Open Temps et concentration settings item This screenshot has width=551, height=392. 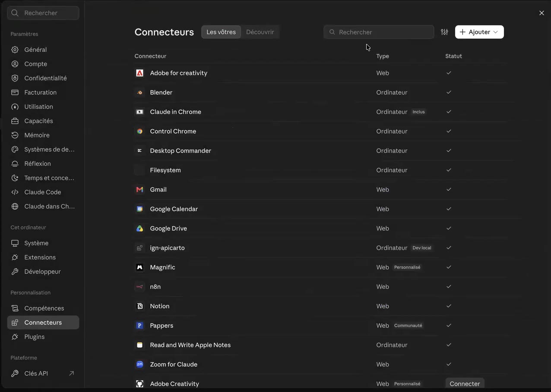[43, 178]
